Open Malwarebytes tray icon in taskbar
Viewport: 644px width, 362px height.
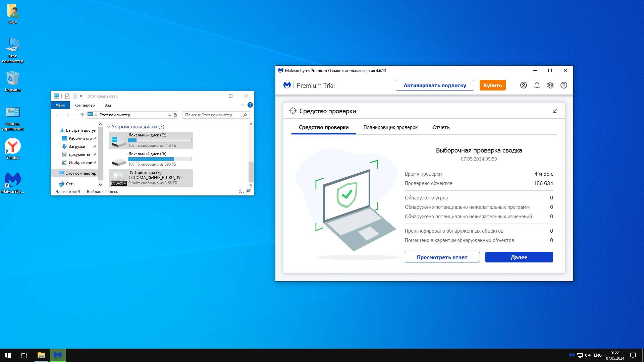point(572,355)
